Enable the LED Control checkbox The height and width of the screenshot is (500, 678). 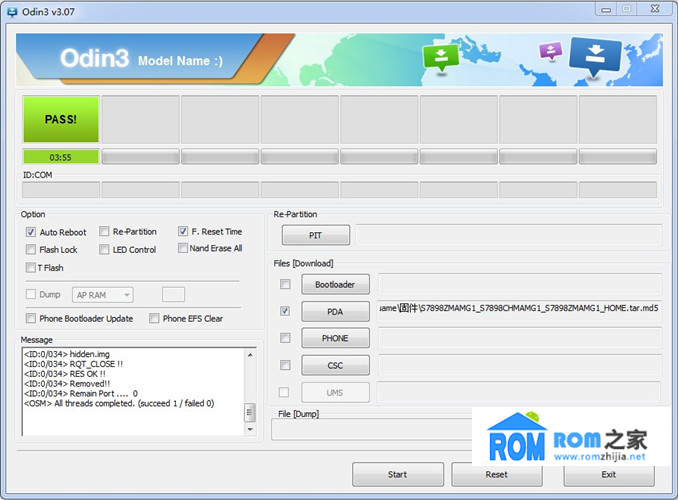(104, 250)
